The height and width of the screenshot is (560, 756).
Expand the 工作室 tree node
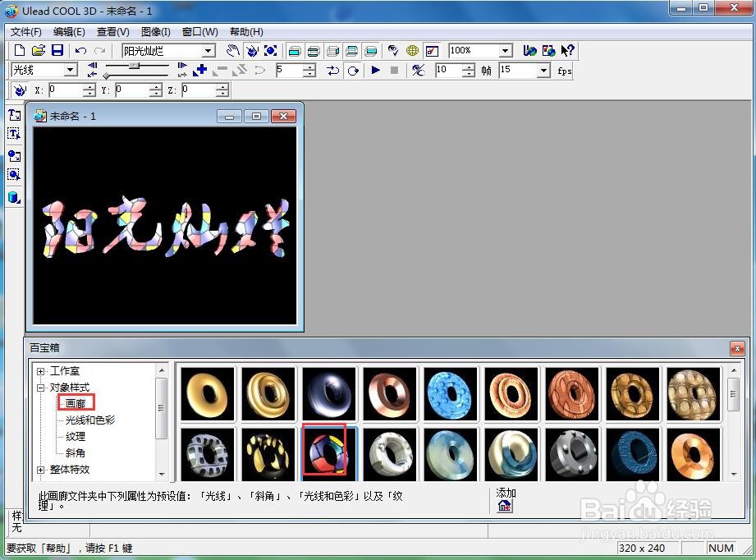[x=40, y=371]
